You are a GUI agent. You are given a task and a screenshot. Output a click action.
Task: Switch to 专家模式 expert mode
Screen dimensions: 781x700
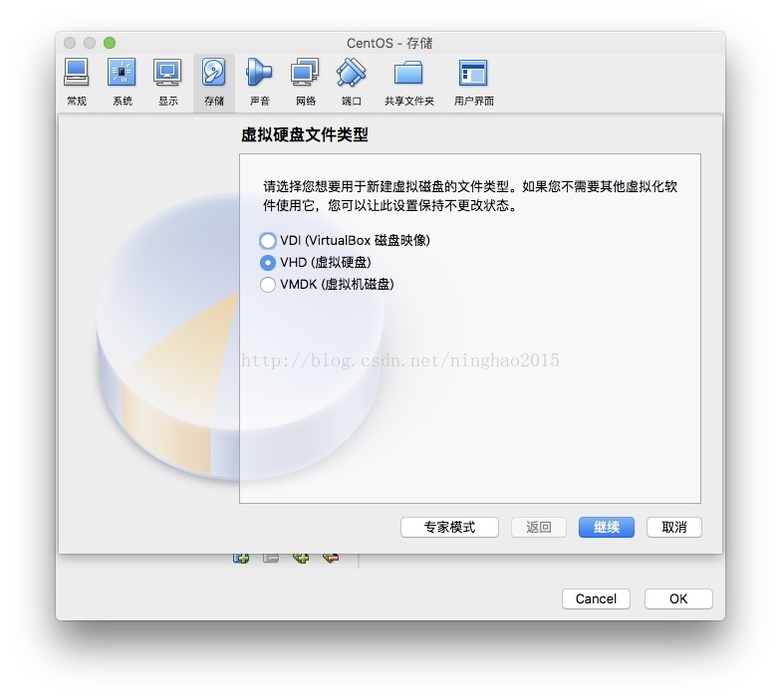449,528
